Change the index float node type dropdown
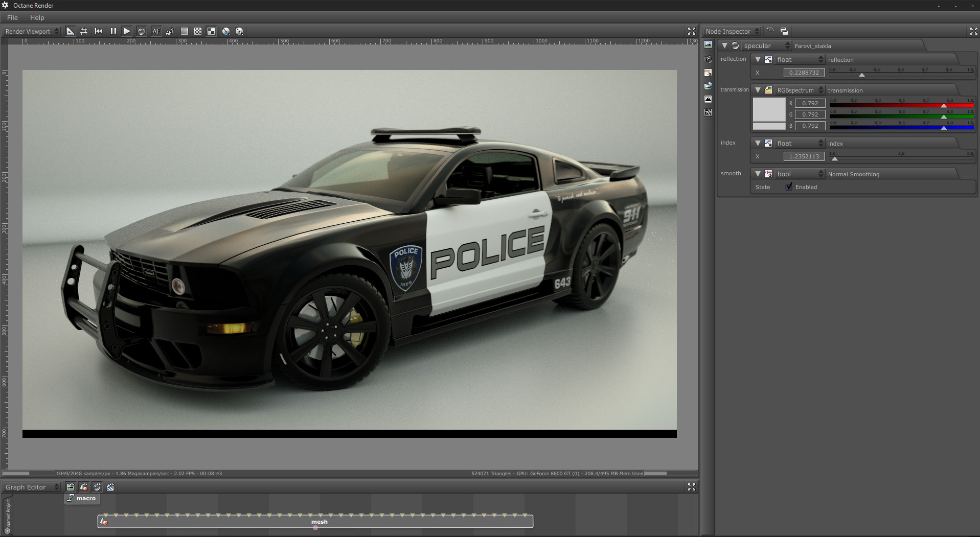The image size is (980, 537). click(800, 143)
